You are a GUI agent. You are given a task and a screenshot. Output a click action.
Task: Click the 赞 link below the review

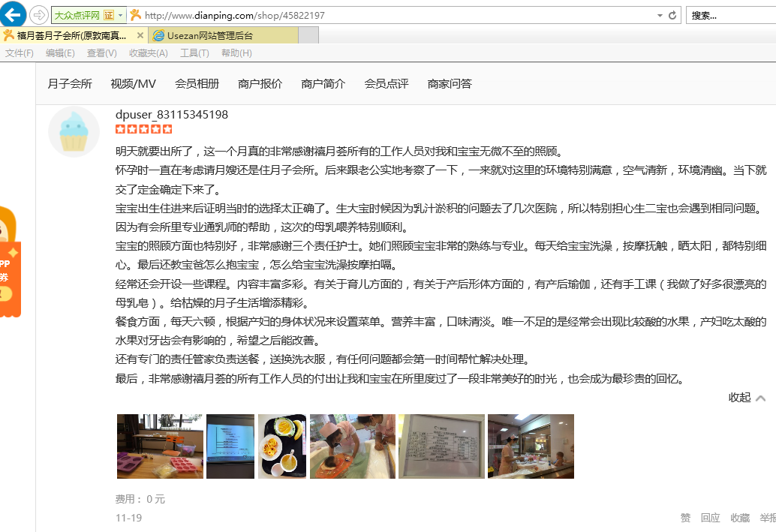click(x=684, y=518)
